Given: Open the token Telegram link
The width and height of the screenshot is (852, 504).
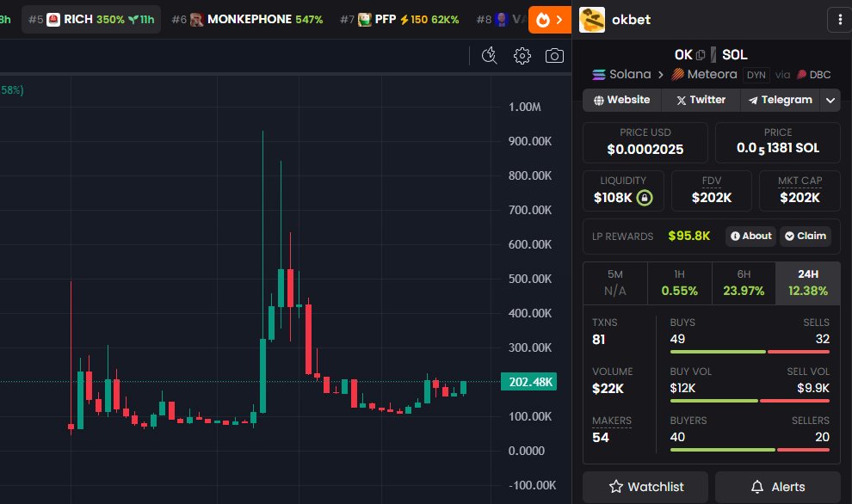Looking at the screenshot, I should (x=781, y=100).
